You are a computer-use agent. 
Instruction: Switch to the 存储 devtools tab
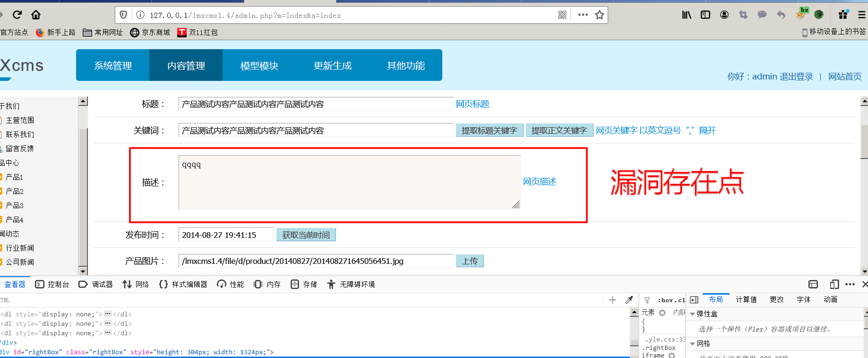pos(304,284)
